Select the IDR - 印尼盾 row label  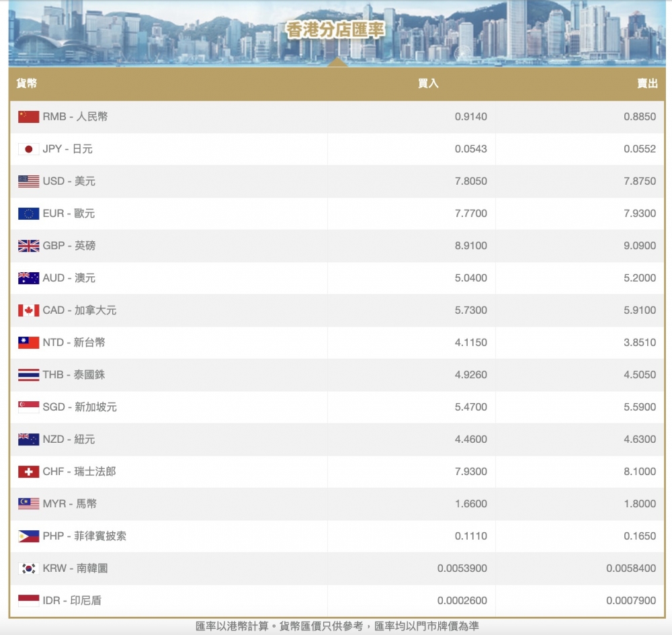pos(72,601)
